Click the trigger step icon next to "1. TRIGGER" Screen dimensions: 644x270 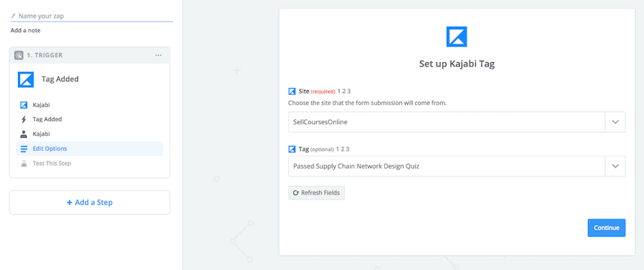coord(19,55)
